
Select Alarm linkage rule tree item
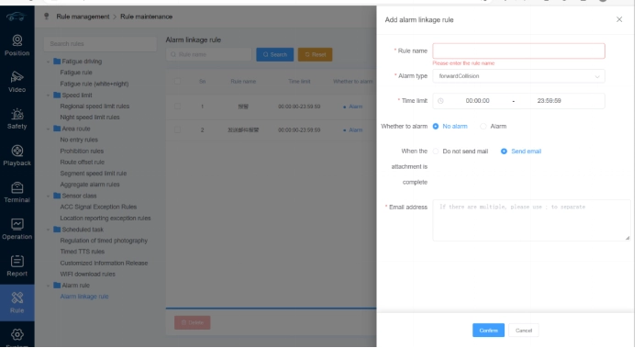(x=84, y=297)
